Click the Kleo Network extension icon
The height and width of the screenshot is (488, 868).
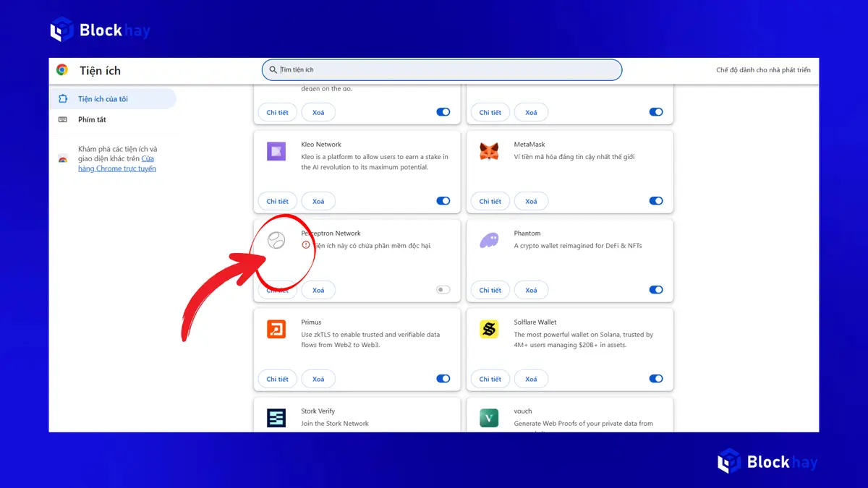tap(276, 151)
